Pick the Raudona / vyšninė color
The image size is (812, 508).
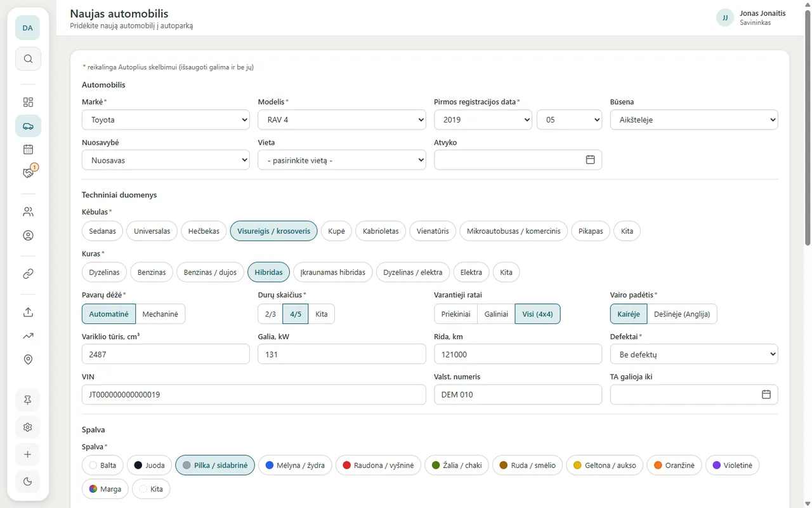(x=379, y=465)
